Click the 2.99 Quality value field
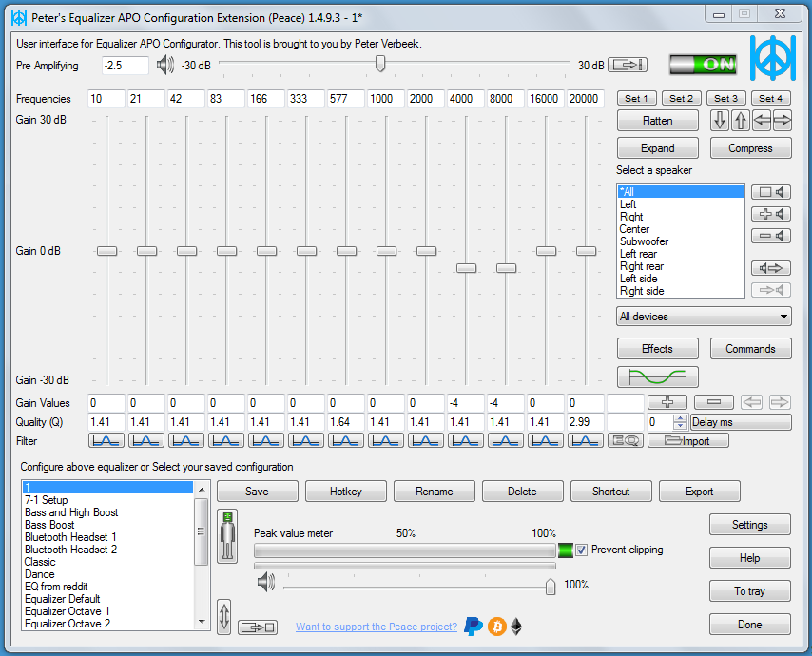This screenshot has width=812, height=656. point(585,422)
